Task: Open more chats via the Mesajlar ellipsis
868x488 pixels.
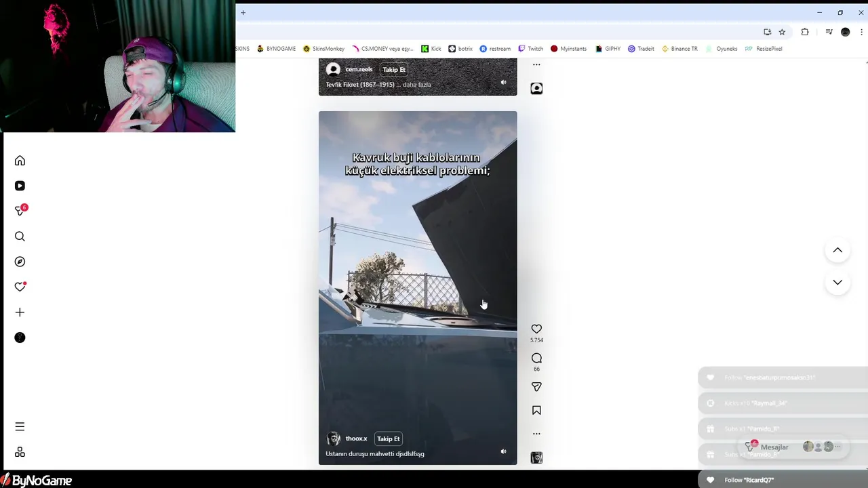Action: (x=838, y=447)
